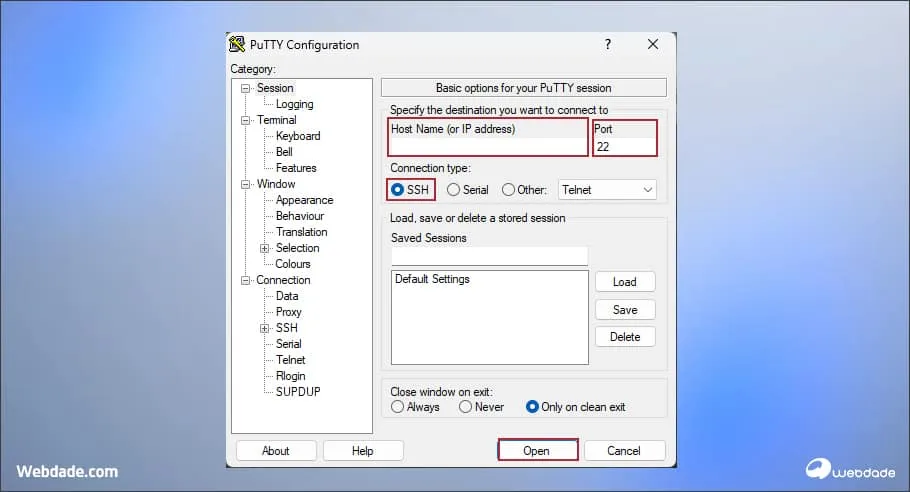Select the Colours category

[293, 264]
